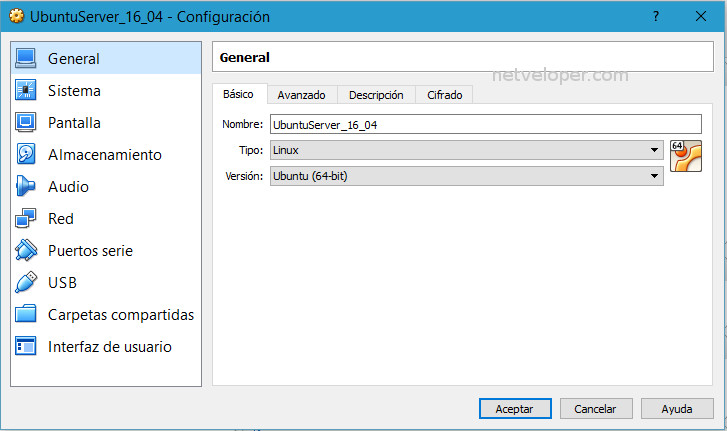
Task: Select the Pantalla display icon
Action: pos(26,122)
